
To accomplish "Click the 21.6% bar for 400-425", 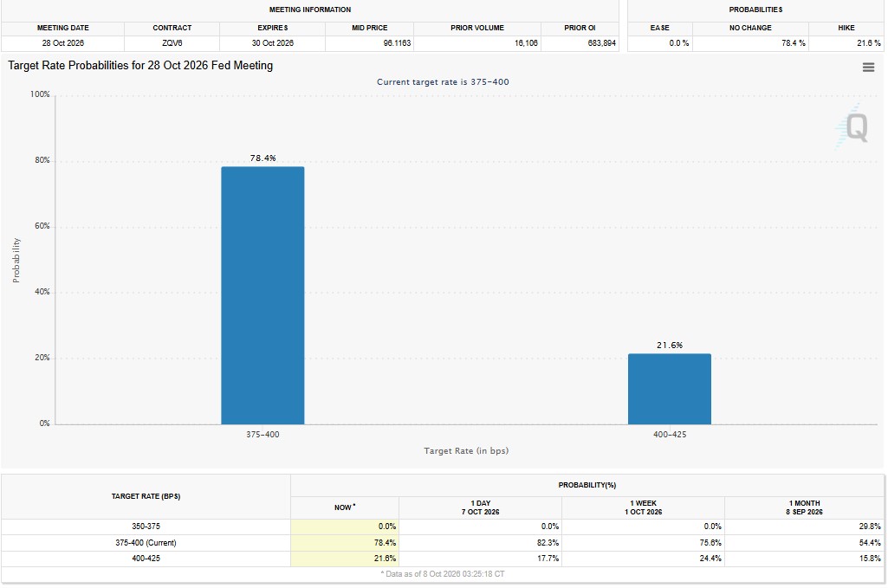I will pyautogui.click(x=670, y=389).
